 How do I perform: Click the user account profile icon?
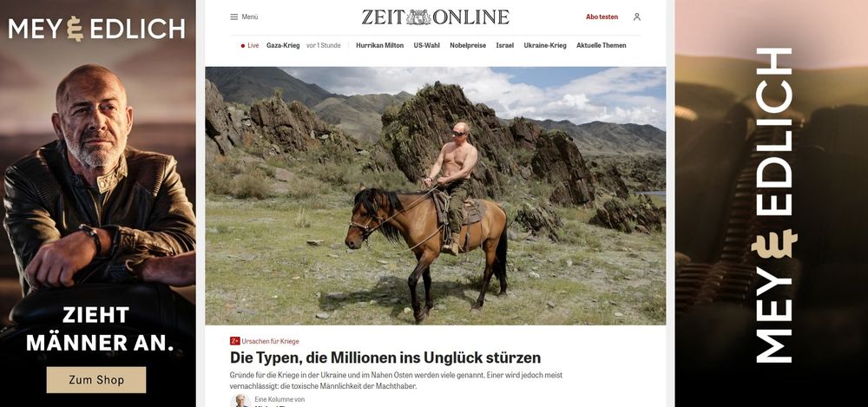coord(636,17)
